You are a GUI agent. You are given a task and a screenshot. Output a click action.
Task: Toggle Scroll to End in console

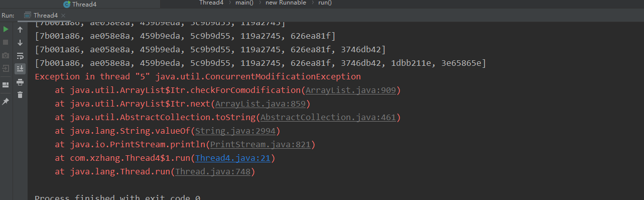pos(20,68)
